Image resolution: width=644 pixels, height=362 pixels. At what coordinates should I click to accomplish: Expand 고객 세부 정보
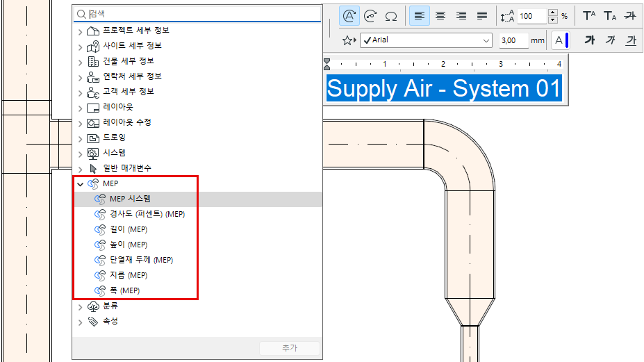click(x=80, y=92)
